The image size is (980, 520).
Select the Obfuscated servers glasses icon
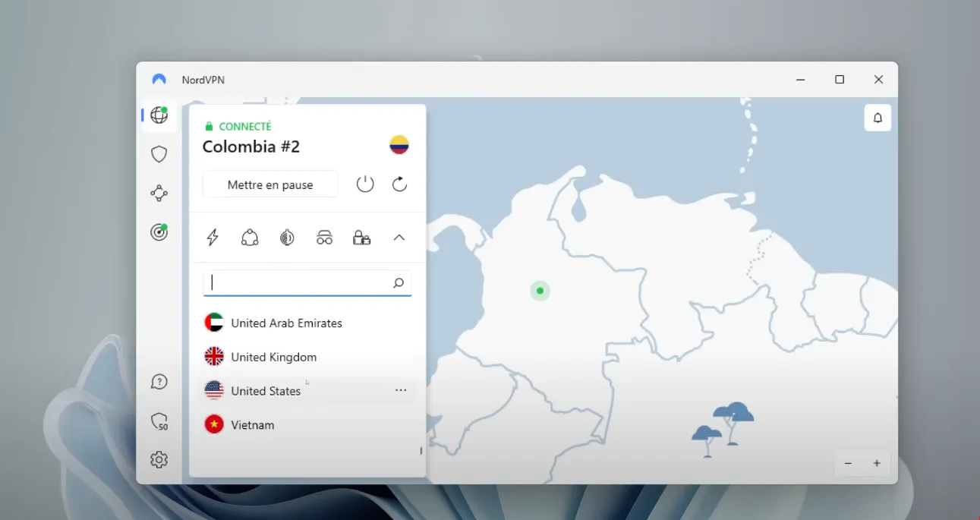pyautogui.click(x=324, y=238)
